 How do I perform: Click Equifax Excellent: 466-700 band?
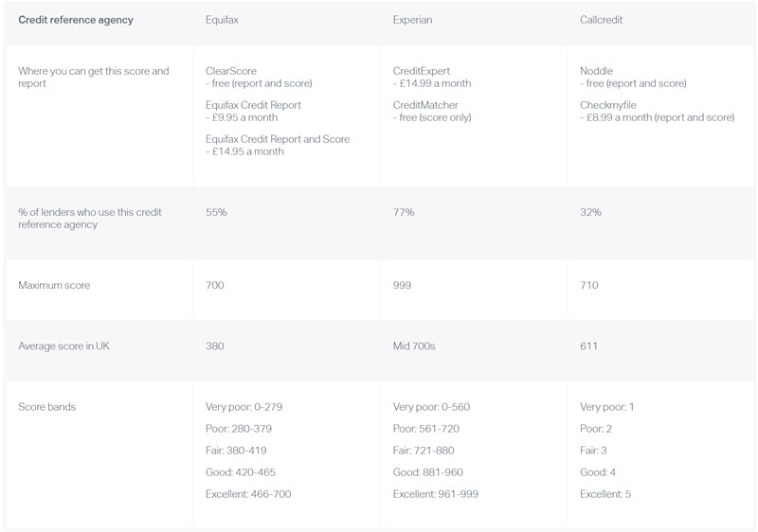[248, 494]
